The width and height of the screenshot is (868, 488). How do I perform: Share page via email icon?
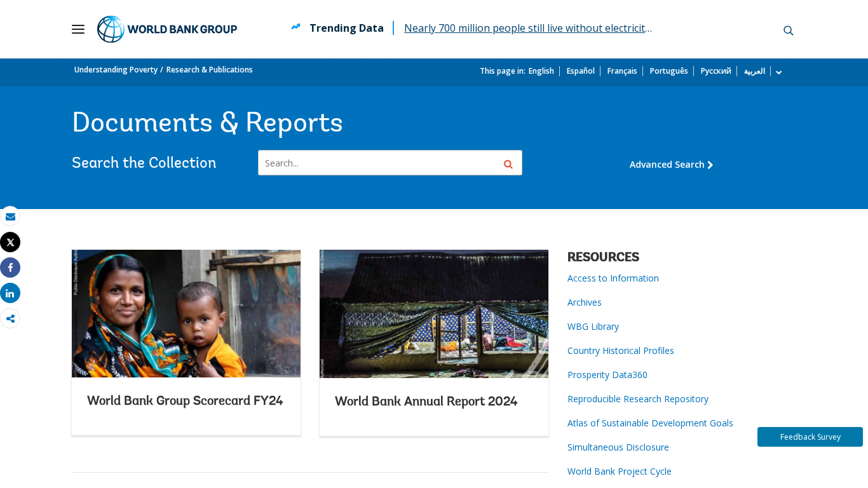[10, 217]
